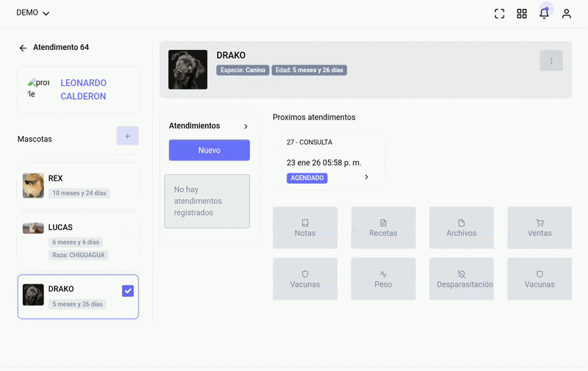
Task: Open the apps grid icon
Action: point(522,14)
